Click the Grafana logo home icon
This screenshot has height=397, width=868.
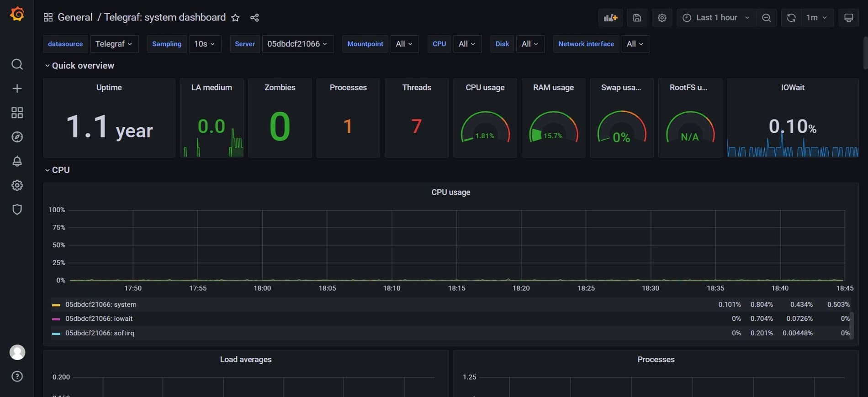17,15
